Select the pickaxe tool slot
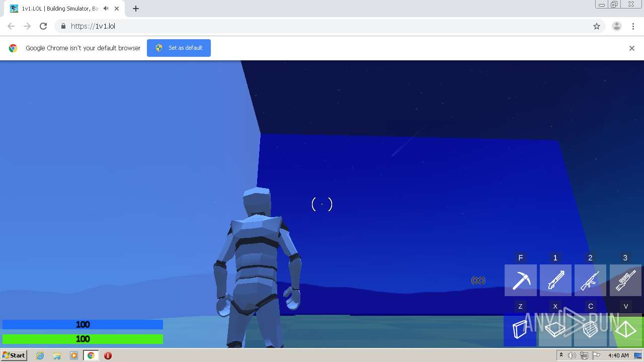 pos(521,280)
